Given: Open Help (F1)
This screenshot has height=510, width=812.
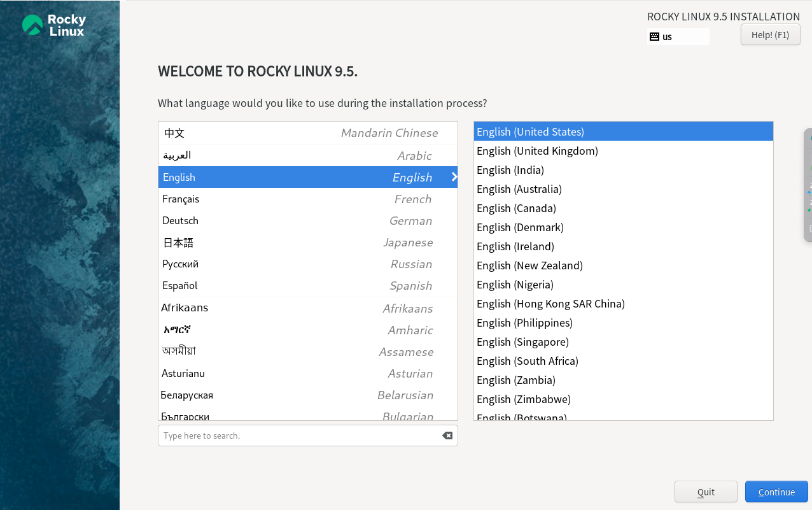Looking at the screenshot, I should tap(770, 34).
